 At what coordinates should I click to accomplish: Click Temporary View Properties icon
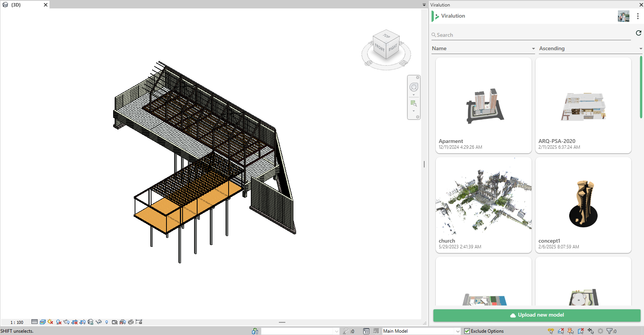(115, 322)
